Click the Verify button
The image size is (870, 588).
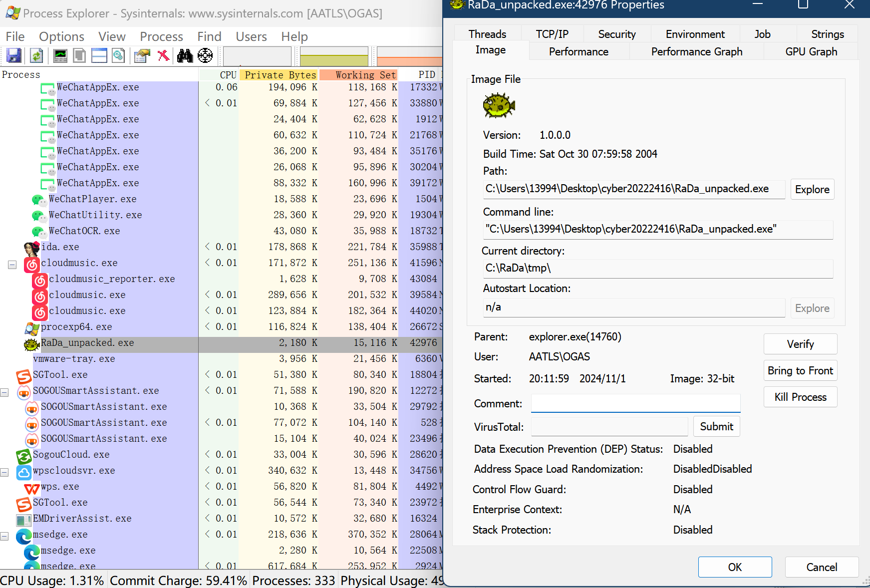point(800,344)
